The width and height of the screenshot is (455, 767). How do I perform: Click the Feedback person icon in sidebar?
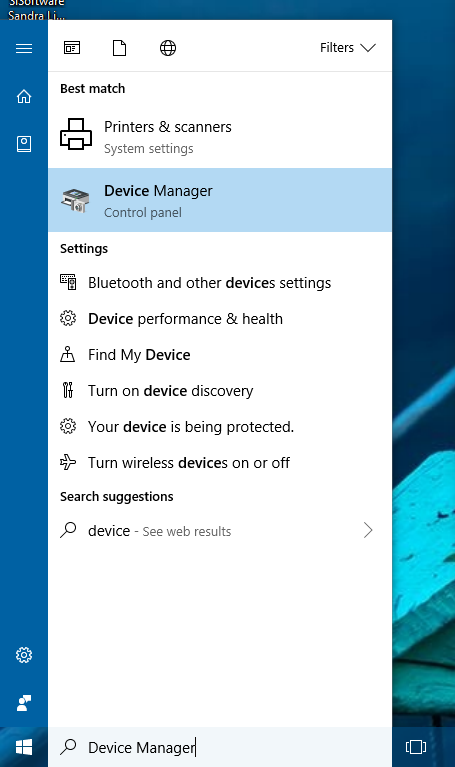[x=24, y=703]
